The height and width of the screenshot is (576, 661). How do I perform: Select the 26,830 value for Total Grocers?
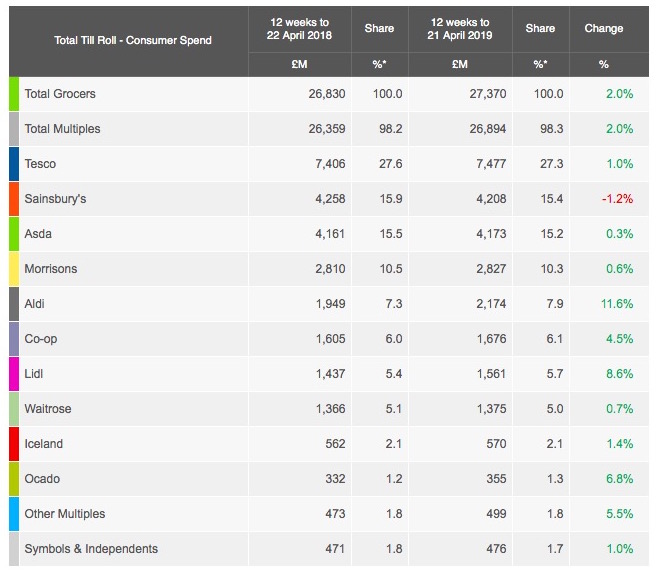327,94
